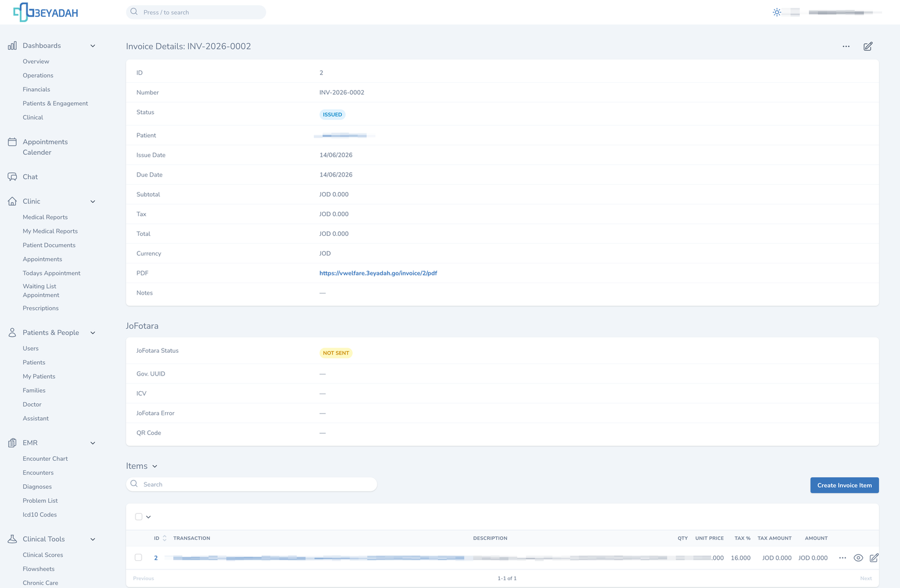Open the patient link in invoice details
Screen dimensions: 900x588
coord(344,136)
